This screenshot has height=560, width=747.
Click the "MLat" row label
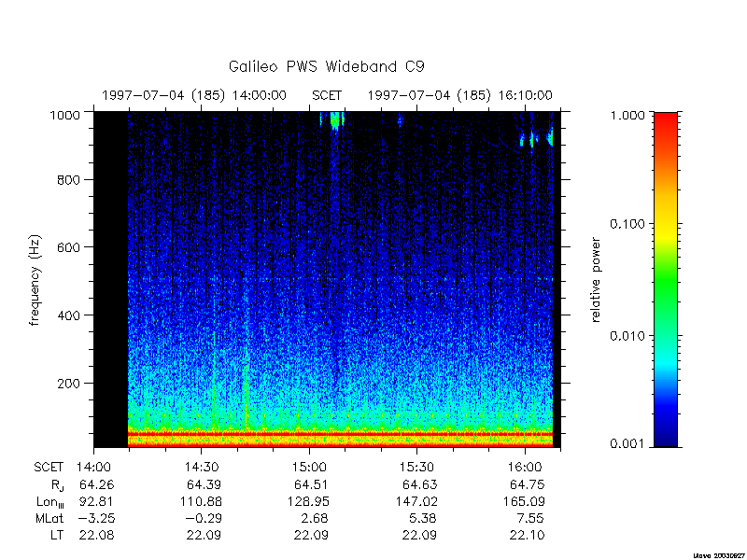click(49, 518)
